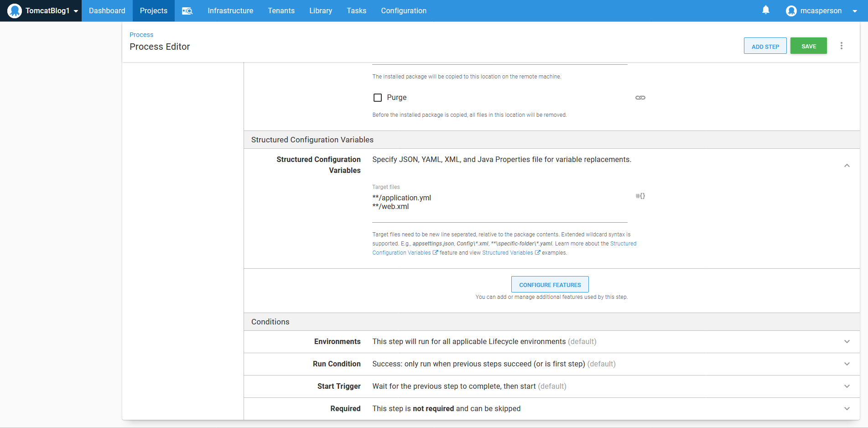Open the notifications bell
This screenshot has width=868, height=428.
coord(766,10)
